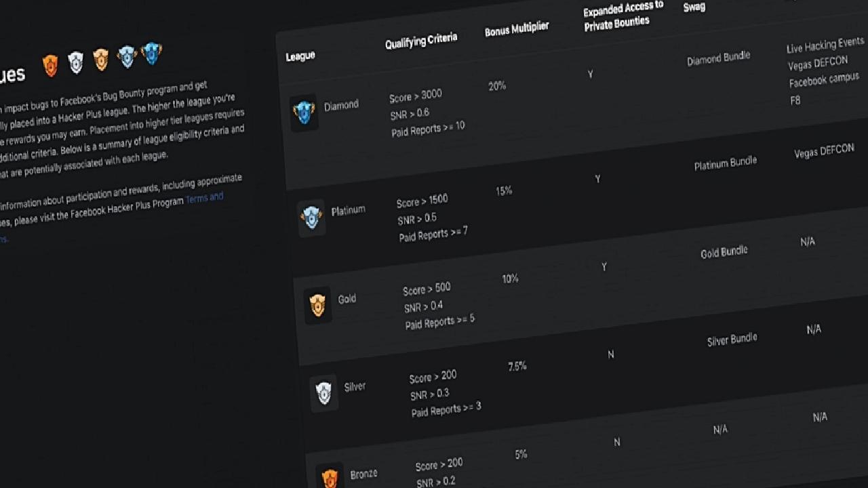
Task: Click 'Paid Reports >= 10' text
Action: (x=428, y=129)
